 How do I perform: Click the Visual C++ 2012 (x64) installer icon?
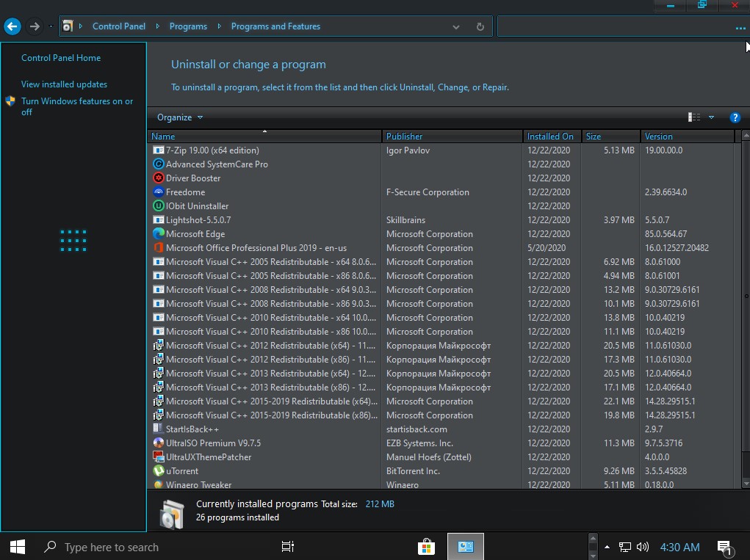click(x=159, y=346)
